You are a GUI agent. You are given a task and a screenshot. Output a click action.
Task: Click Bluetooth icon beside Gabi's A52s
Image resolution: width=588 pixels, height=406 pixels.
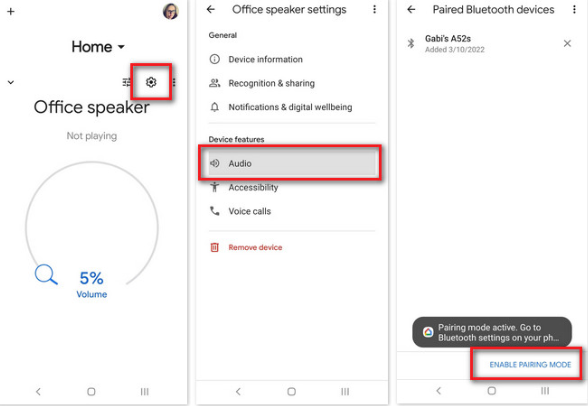411,43
